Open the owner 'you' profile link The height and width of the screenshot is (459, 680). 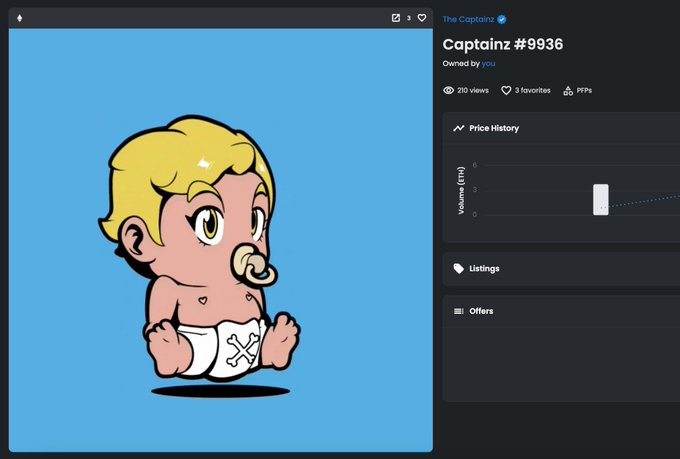click(488, 64)
